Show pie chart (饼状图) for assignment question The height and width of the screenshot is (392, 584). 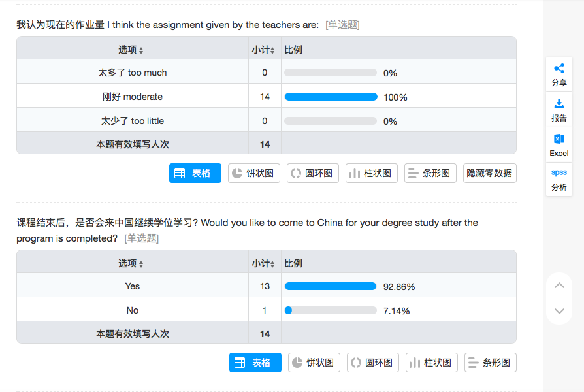tap(254, 173)
